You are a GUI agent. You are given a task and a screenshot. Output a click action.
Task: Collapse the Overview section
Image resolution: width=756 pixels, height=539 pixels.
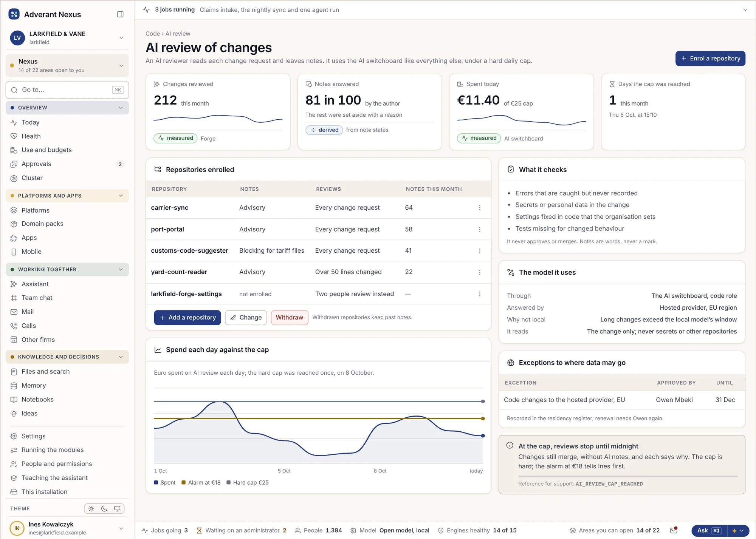click(67, 108)
